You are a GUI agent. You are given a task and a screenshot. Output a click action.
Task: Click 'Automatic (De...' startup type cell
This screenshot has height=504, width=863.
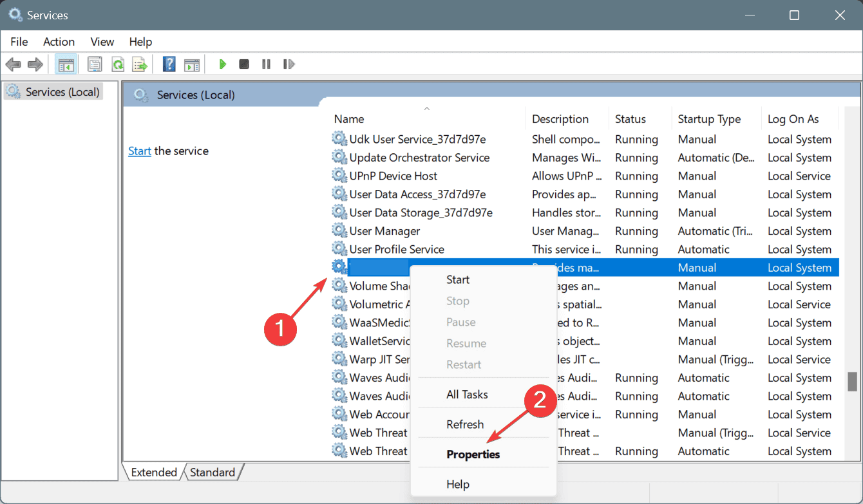pyautogui.click(x=716, y=158)
